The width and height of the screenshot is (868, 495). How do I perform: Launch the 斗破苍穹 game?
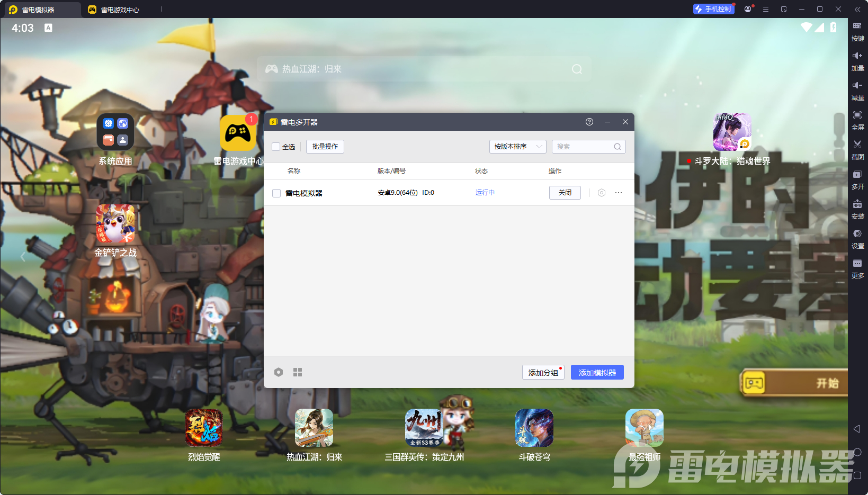[x=534, y=428]
